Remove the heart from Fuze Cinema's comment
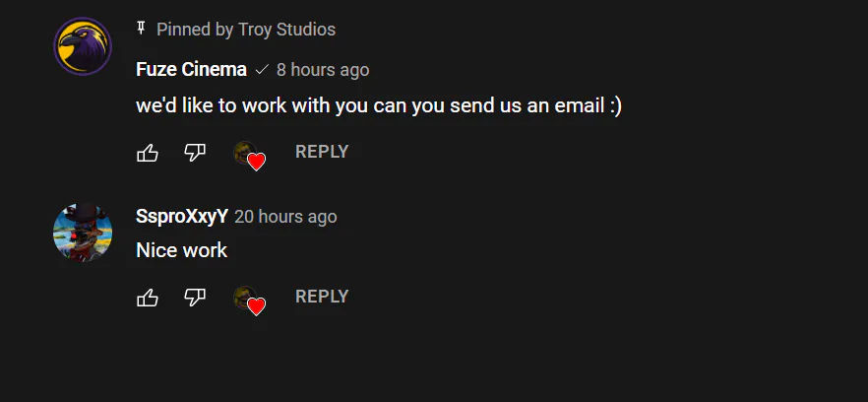868x402 pixels. pos(249,156)
